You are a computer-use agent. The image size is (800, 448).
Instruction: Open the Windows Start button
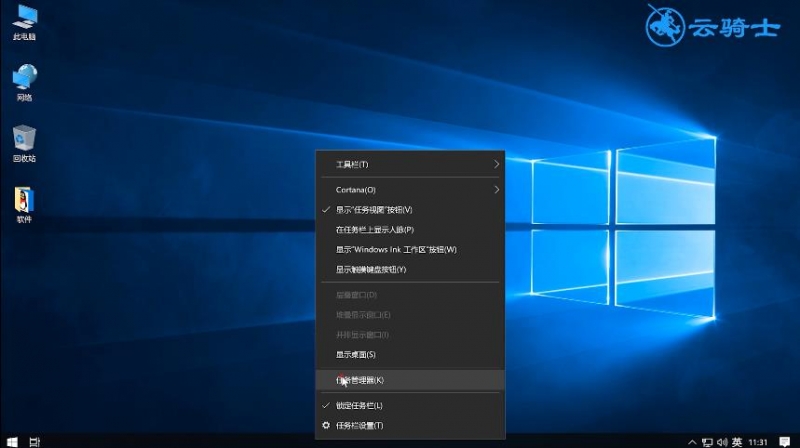tap(12, 442)
